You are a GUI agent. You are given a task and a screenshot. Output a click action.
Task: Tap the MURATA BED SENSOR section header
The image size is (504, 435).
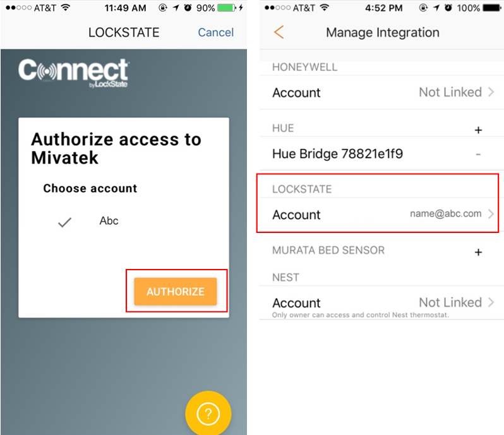tap(328, 250)
